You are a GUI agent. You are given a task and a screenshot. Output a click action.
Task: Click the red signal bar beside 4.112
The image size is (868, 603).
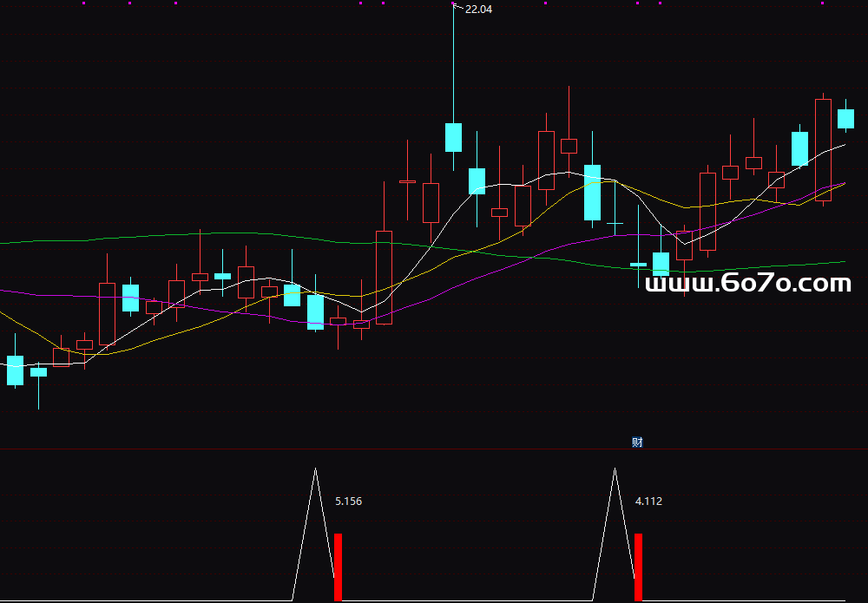(638, 567)
